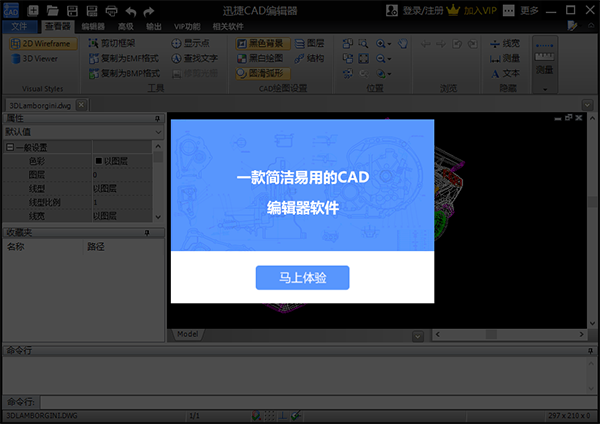The width and height of the screenshot is (600, 424).
Task: Toggle 黑色背景 setting
Action: [x=262, y=44]
